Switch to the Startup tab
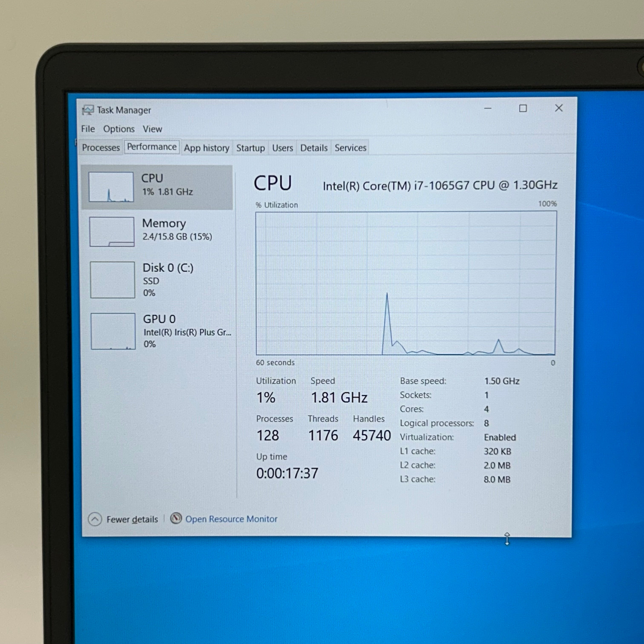The image size is (644, 644). coord(251,148)
